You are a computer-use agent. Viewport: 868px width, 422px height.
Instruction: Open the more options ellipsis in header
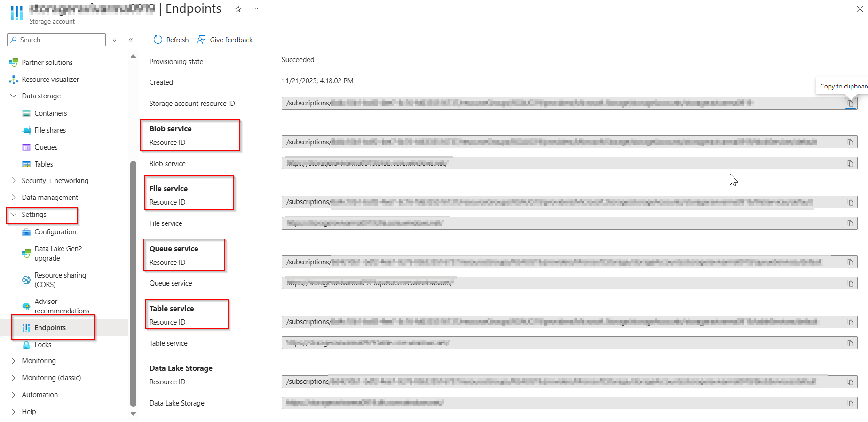point(255,9)
